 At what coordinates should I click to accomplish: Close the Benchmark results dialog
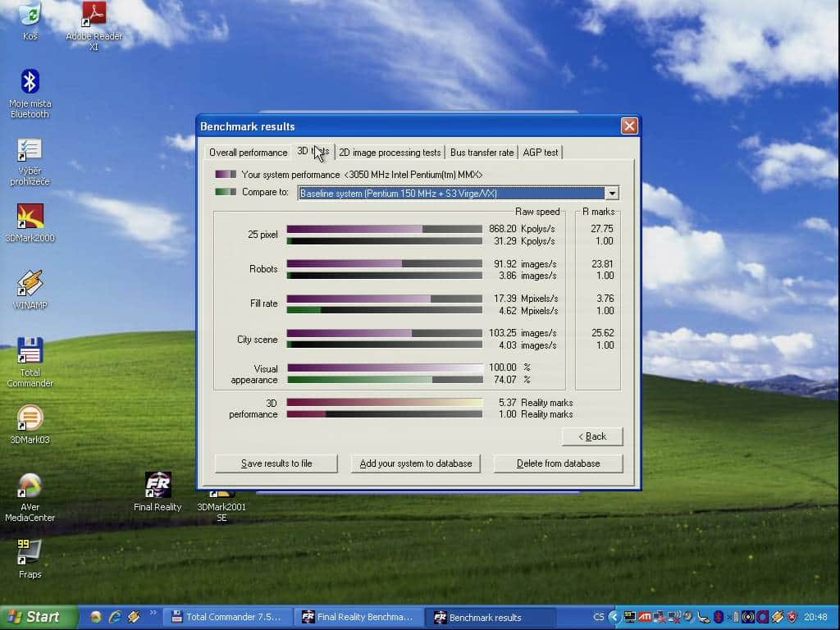[x=629, y=126]
